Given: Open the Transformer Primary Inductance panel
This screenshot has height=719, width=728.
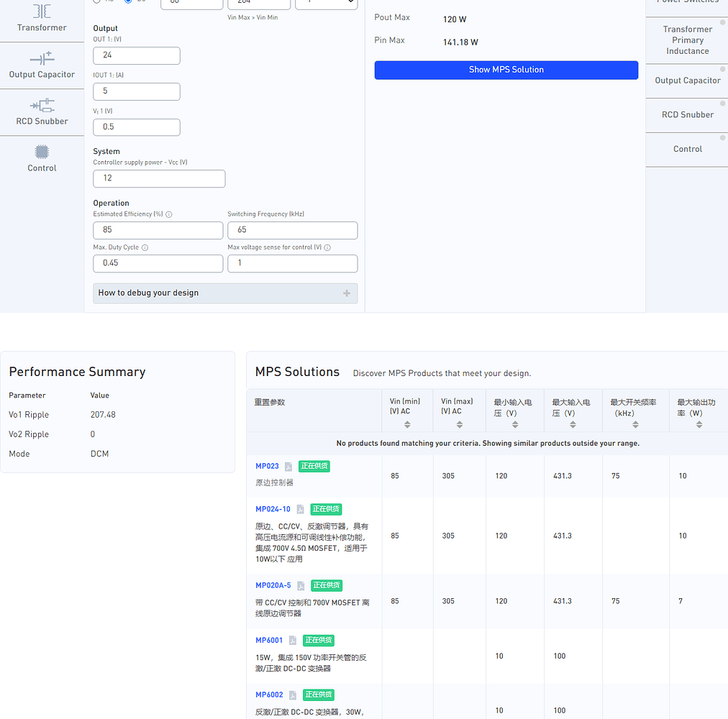Looking at the screenshot, I should (687, 40).
